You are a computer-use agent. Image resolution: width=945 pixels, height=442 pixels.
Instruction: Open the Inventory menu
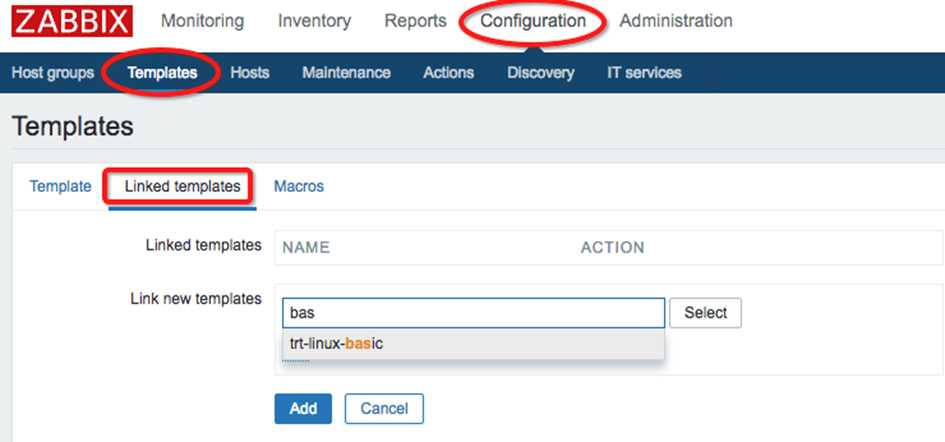(x=314, y=21)
